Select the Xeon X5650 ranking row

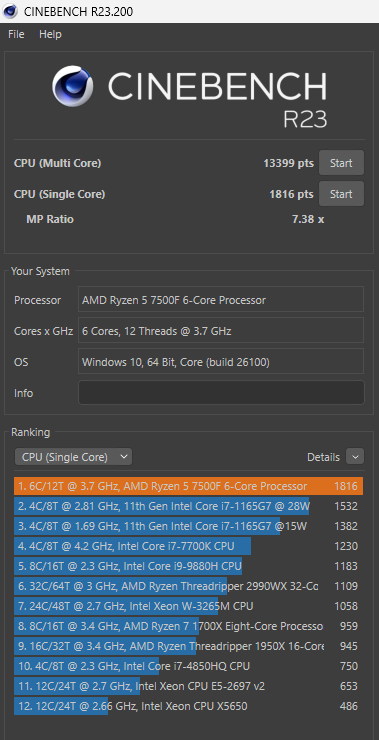click(189, 706)
